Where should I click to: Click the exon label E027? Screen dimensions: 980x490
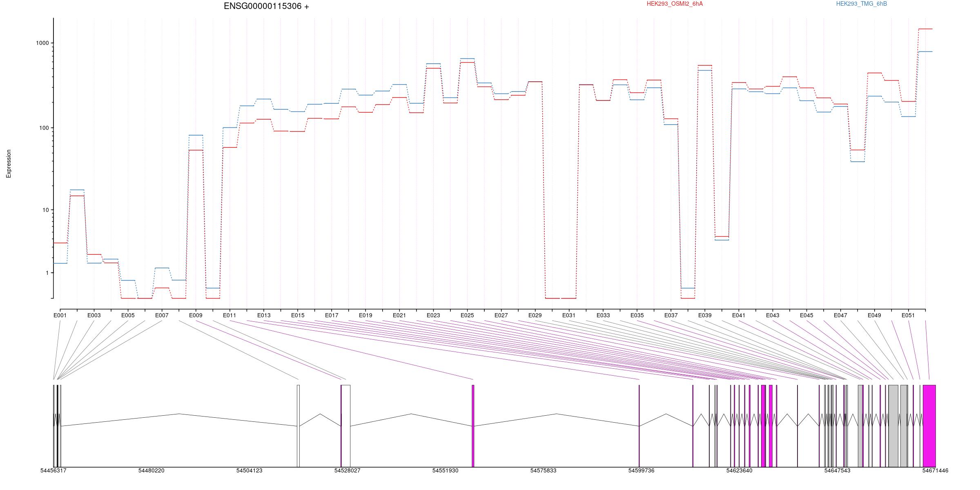coord(501,315)
